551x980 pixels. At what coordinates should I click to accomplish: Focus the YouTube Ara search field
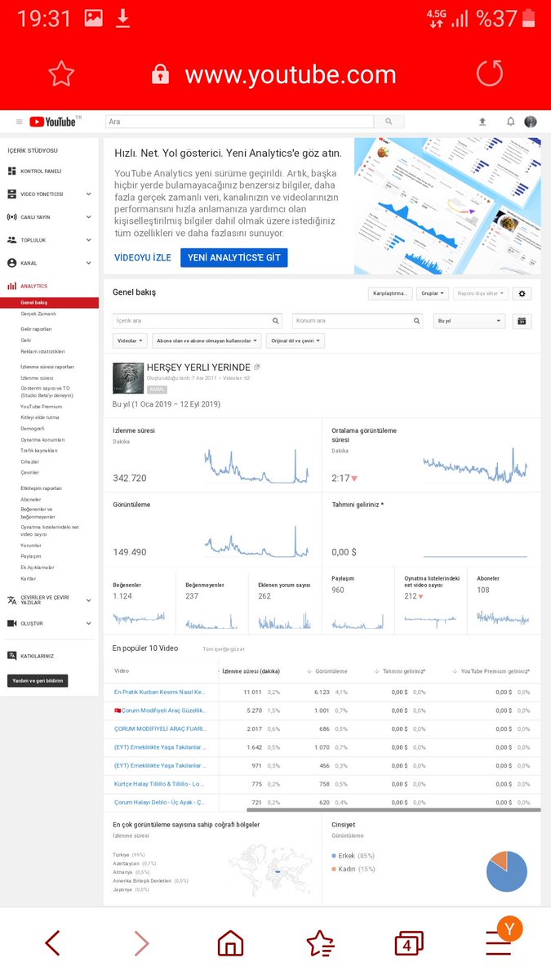click(x=239, y=122)
